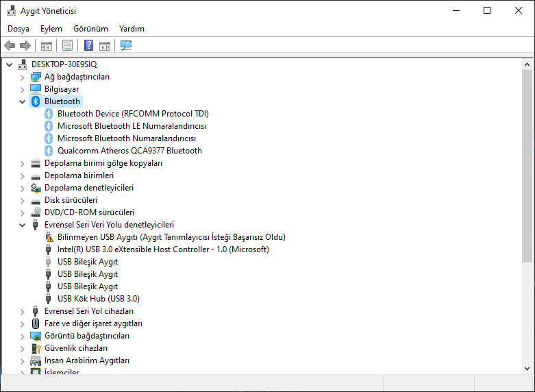Toggle the console tree toolbar icon
The image size is (535, 392).
click(x=47, y=45)
